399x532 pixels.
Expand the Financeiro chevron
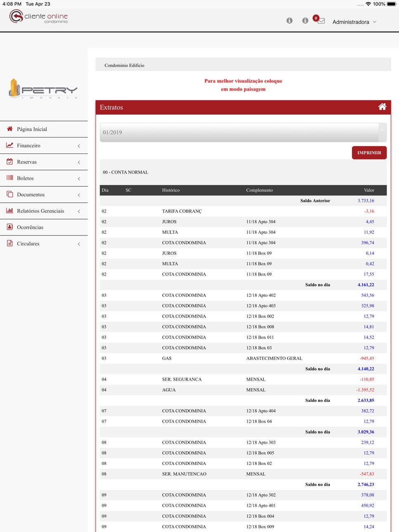79,146
